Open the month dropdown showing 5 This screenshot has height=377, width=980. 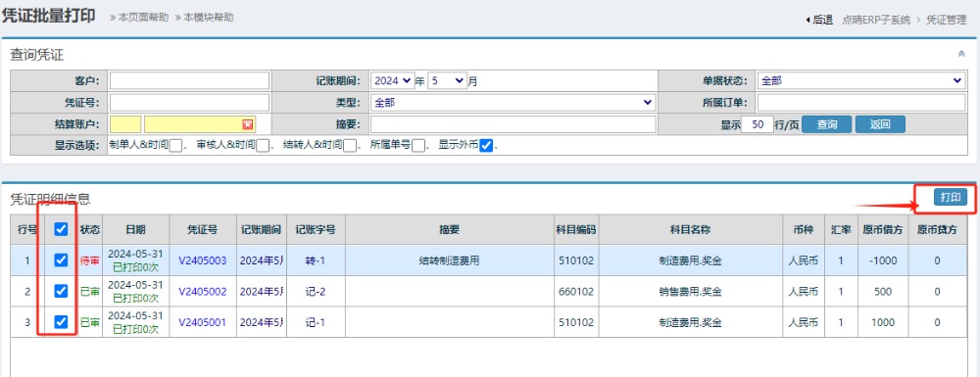[447, 80]
